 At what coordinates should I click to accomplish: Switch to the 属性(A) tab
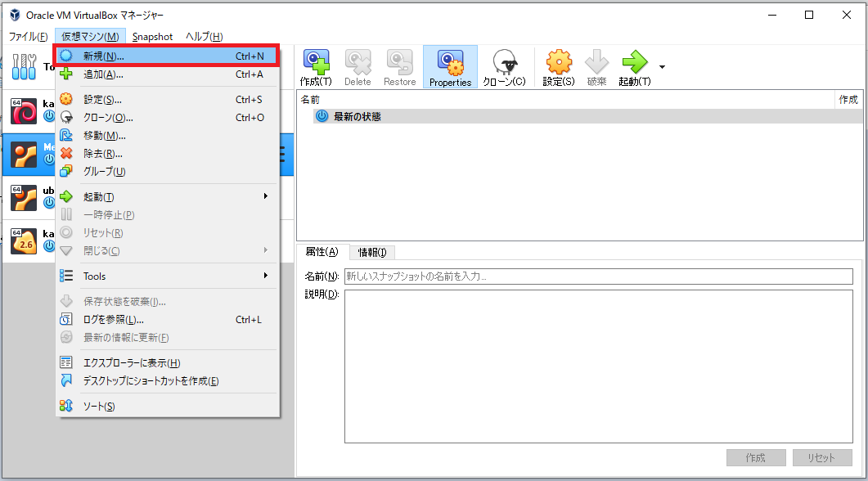tap(322, 252)
